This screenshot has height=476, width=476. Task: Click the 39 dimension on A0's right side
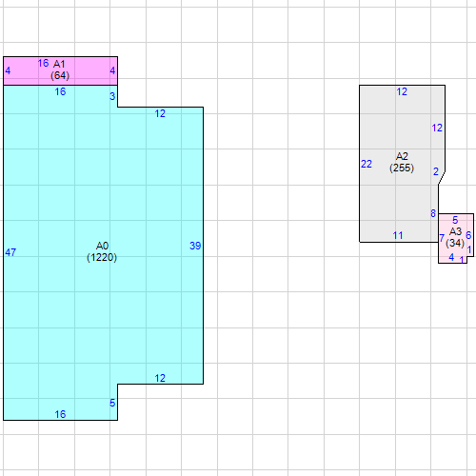point(195,246)
